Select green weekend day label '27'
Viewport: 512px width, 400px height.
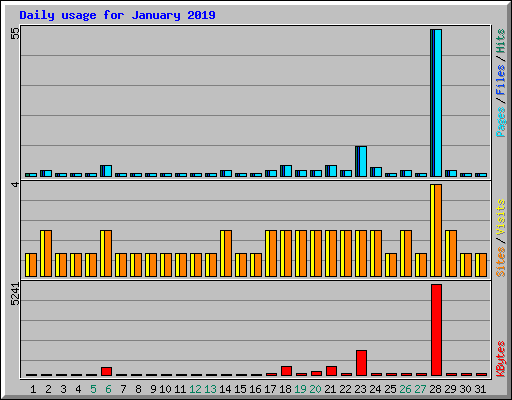coord(420,389)
